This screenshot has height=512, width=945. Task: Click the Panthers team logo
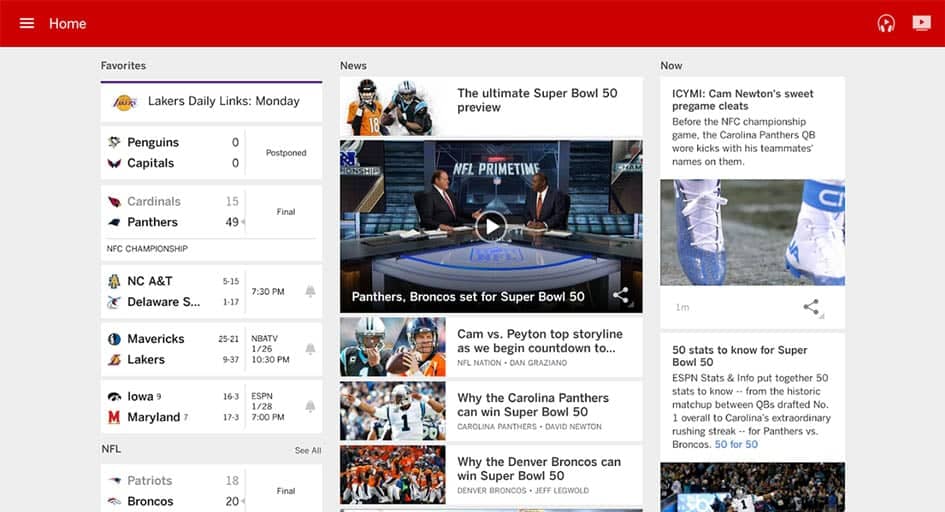[x=114, y=222]
